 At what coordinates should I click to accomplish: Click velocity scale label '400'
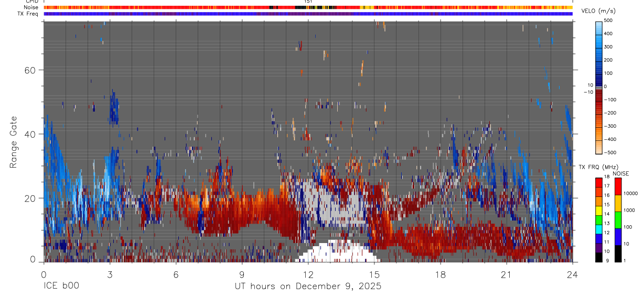[x=608, y=34]
